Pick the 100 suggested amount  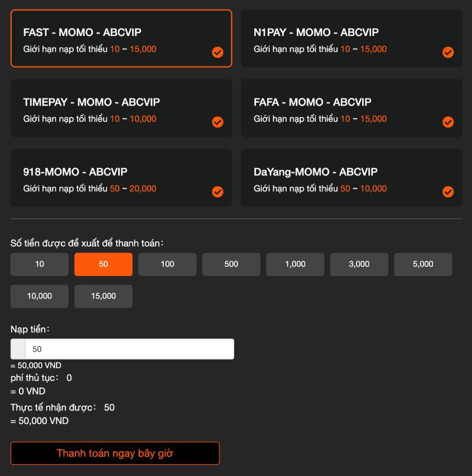[x=168, y=264]
